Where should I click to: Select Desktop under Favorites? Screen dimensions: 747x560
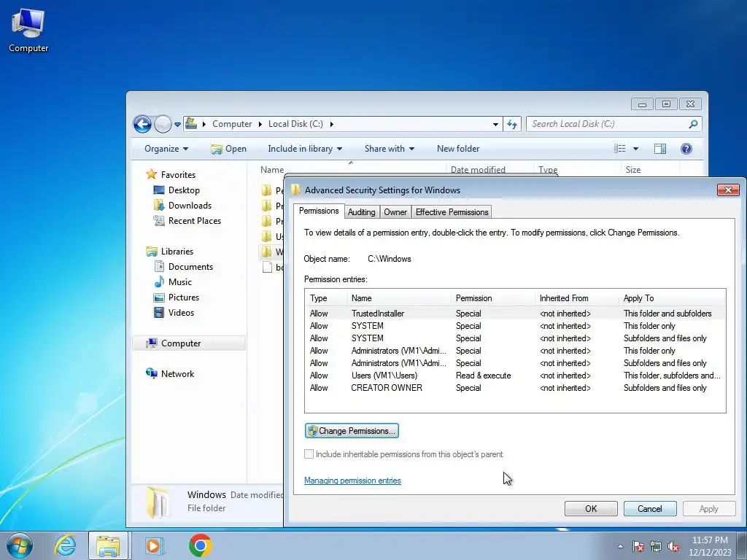click(x=177, y=190)
